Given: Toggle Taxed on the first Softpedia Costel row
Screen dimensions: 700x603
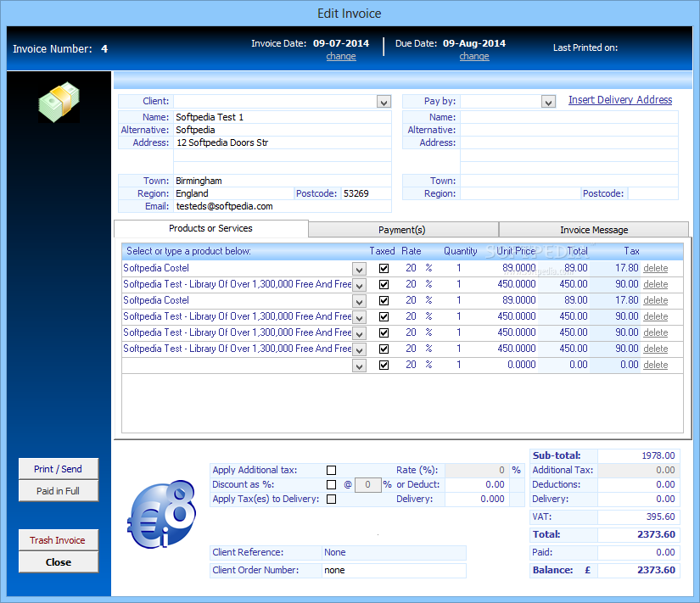Looking at the screenshot, I should [x=384, y=268].
